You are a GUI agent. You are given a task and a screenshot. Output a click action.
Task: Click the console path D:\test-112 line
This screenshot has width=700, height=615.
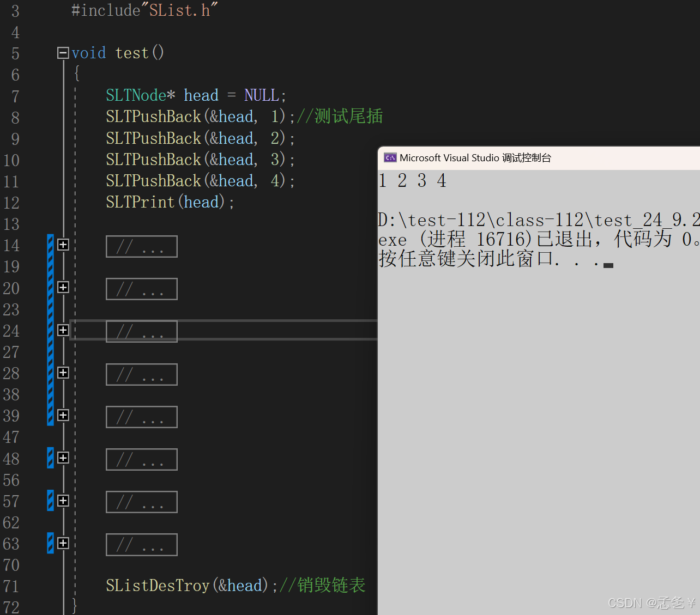[539, 220]
